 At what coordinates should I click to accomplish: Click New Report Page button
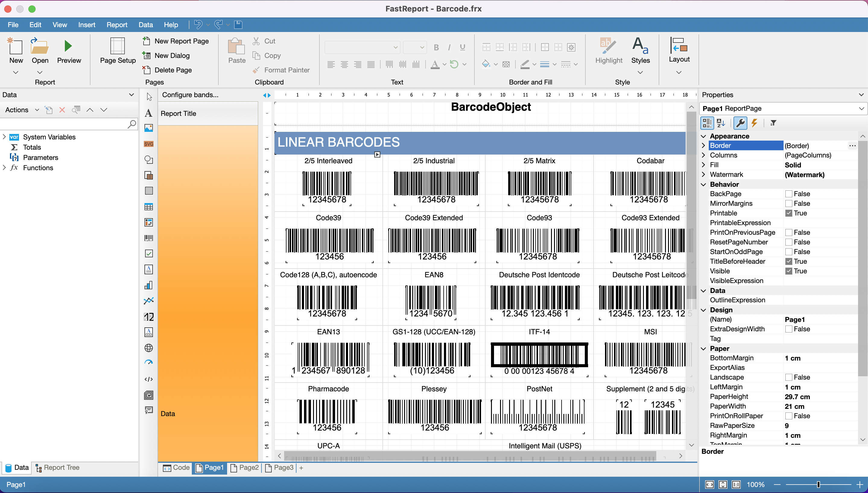176,41
